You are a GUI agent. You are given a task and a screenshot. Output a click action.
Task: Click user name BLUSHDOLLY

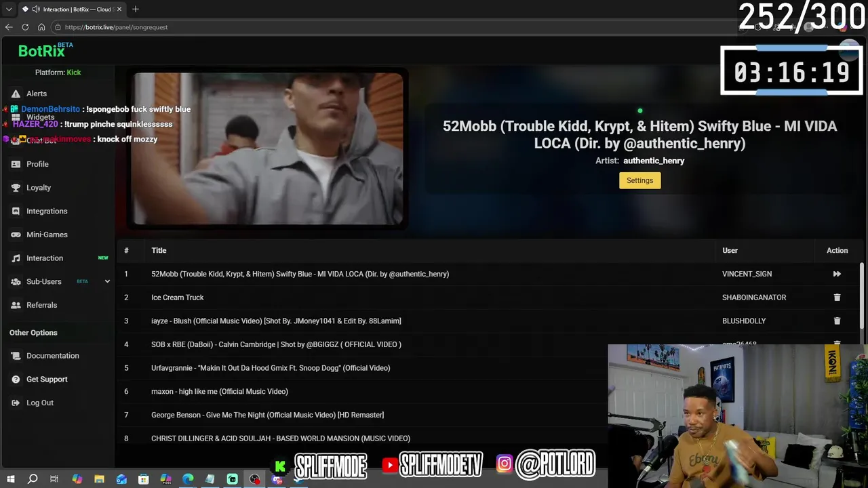coord(744,321)
